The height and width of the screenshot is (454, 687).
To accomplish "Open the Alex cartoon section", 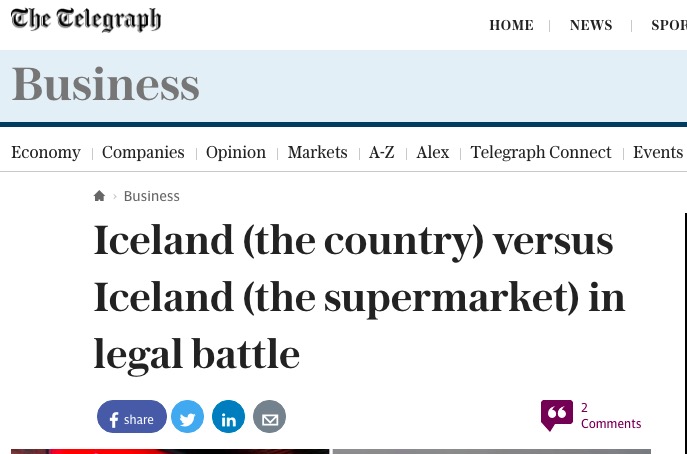I will point(432,153).
